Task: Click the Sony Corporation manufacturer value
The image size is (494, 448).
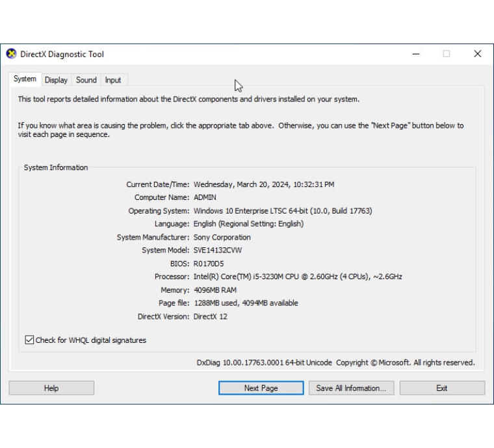Action: pos(222,237)
